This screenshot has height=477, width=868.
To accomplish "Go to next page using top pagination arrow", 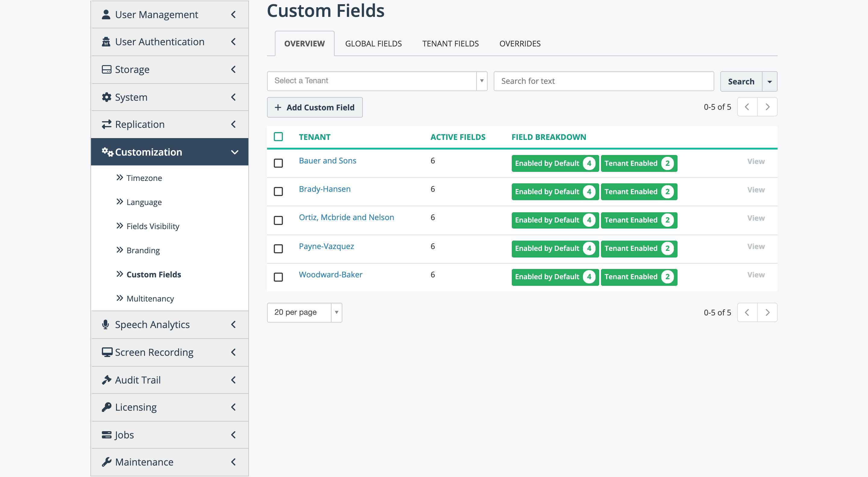I will pyautogui.click(x=767, y=107).
